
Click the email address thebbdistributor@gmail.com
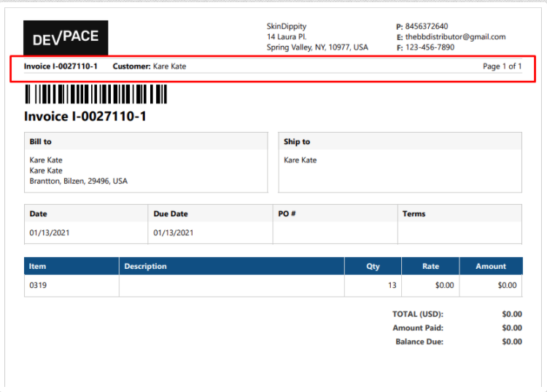point(455,37)
